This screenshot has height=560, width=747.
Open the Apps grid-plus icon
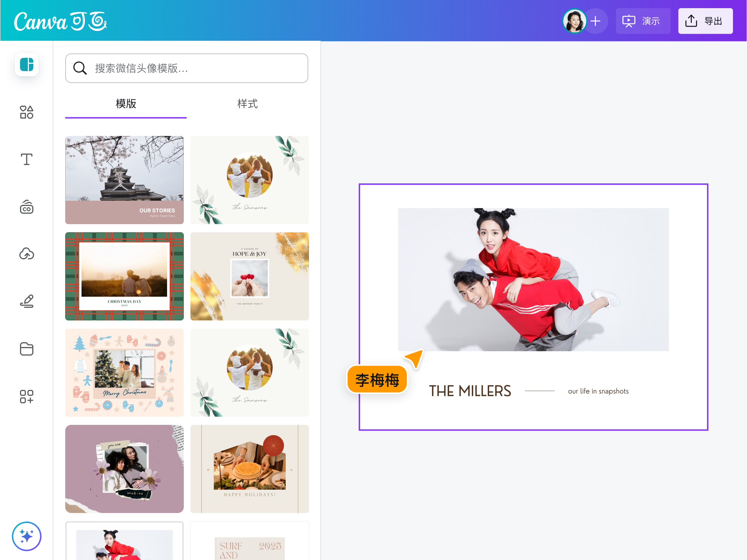pyautogui.click(x=27, y=396)
